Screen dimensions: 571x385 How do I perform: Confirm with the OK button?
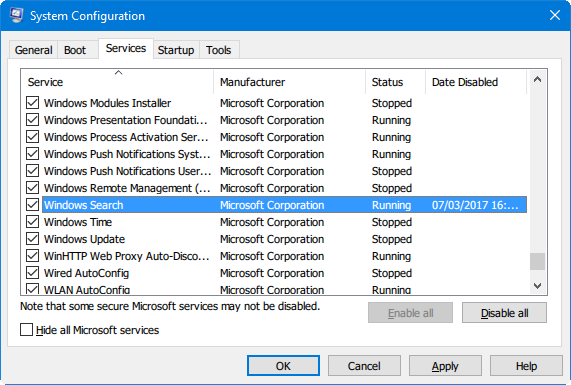283,366
